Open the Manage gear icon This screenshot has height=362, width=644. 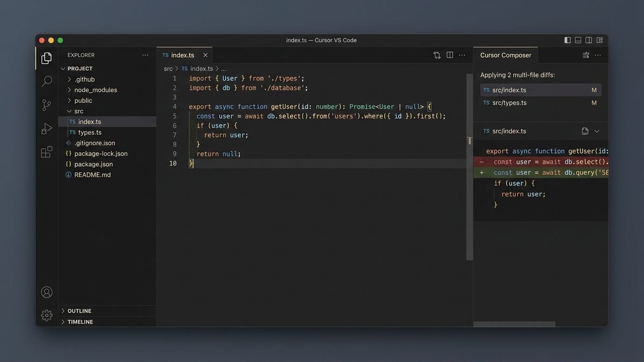tap(47, 315)
